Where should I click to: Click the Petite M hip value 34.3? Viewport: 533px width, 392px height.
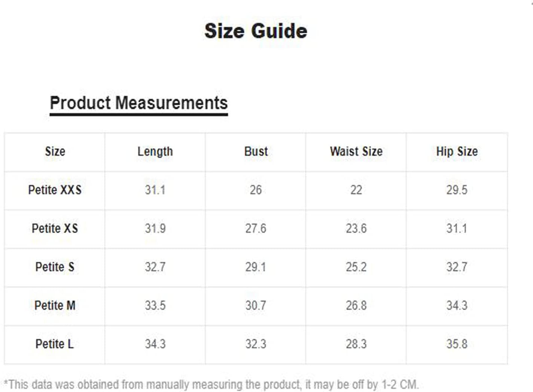(x=457, y=306)
